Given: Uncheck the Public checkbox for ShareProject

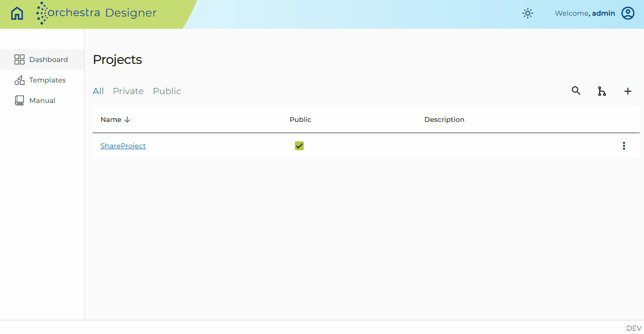Looking at the screenshot, I should (299, 146).
